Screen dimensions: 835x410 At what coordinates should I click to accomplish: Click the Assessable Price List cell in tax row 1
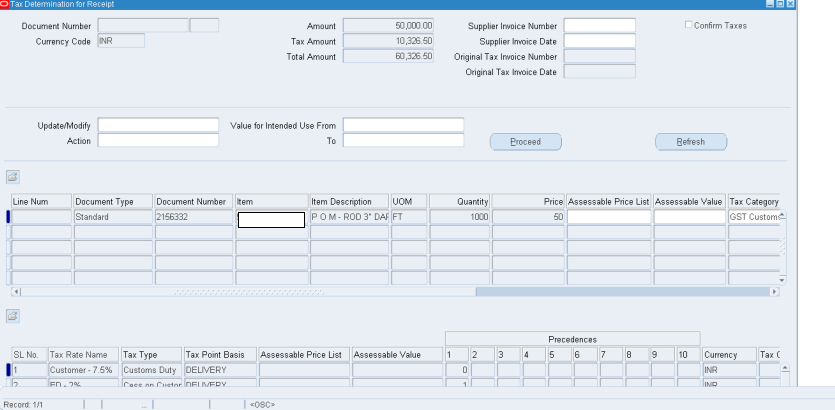(x=304, y=370)
